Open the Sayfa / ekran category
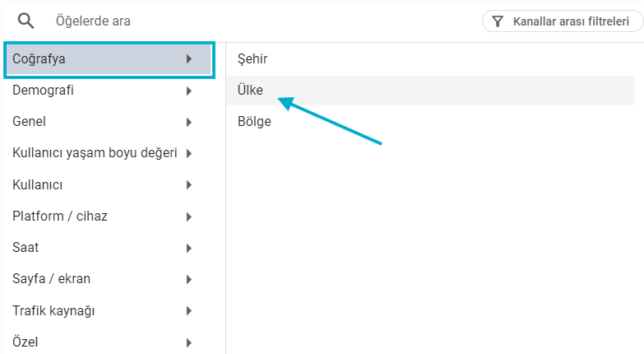Image resolution: width=644 pixels, height=354 pixels. [51, 279]
